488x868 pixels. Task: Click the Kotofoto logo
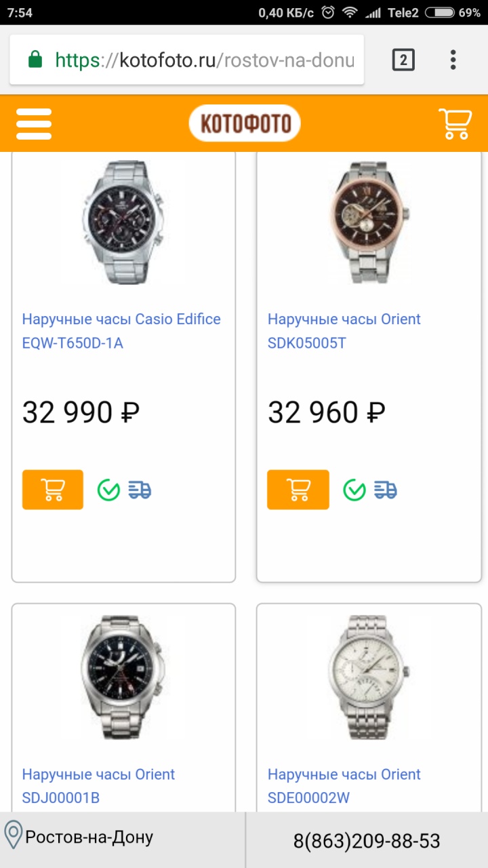click(245, 123)
